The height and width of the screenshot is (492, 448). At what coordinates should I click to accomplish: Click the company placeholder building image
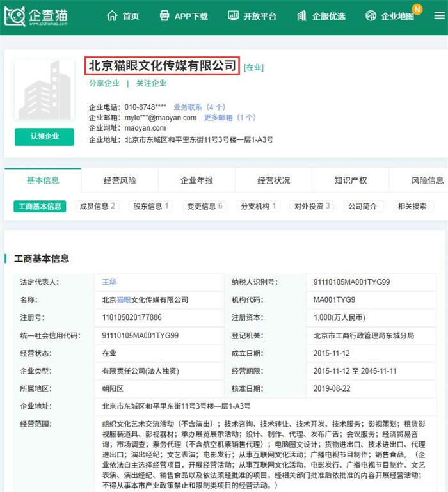44,90
